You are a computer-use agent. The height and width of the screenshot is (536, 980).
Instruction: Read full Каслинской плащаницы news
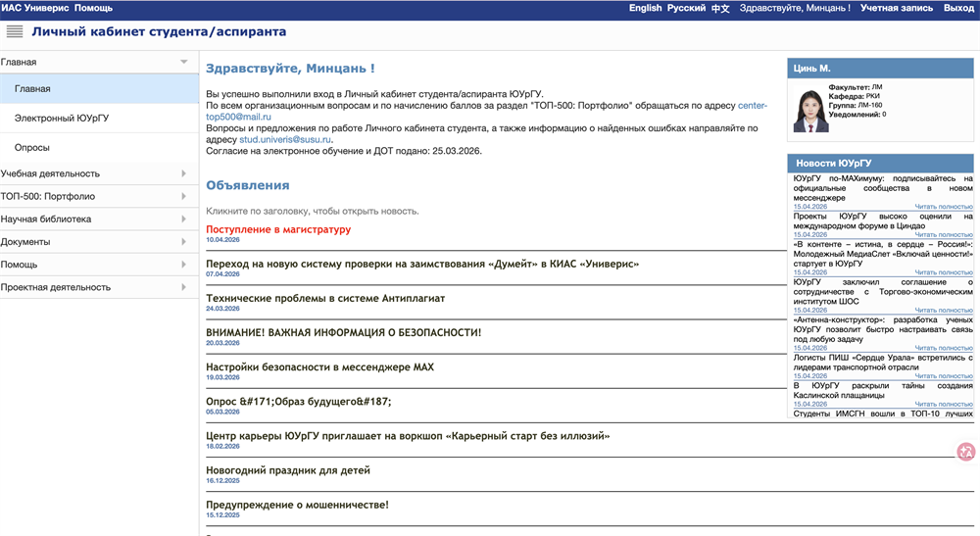point(944,404)
